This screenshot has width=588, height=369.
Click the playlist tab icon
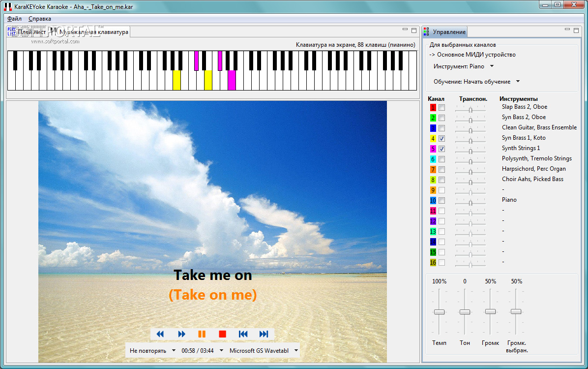point(12,31)
